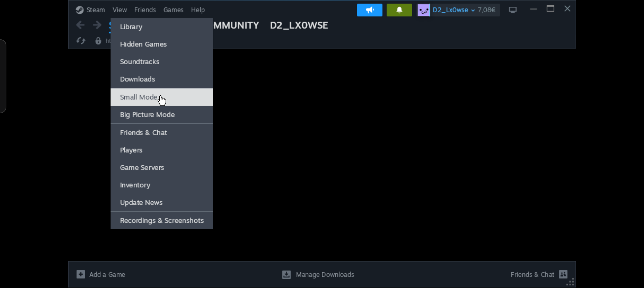
Task: Open the notifications bell
Action: pos(399,10)
